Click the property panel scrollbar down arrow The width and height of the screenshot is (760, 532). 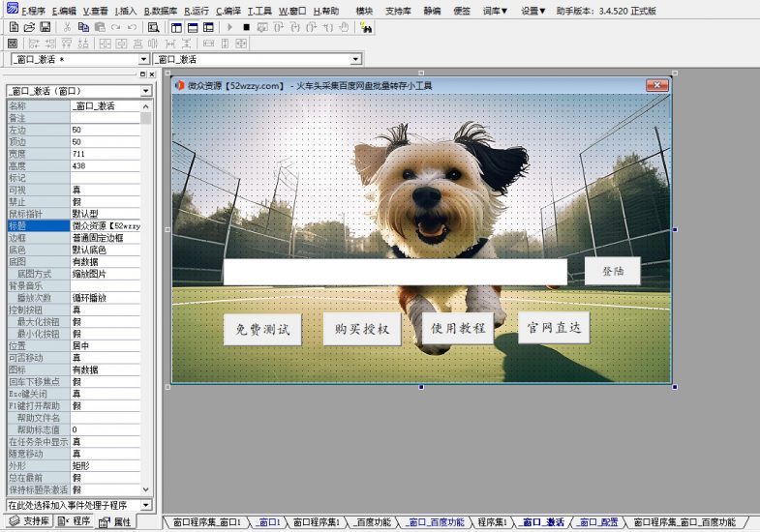tap(146, 490)
